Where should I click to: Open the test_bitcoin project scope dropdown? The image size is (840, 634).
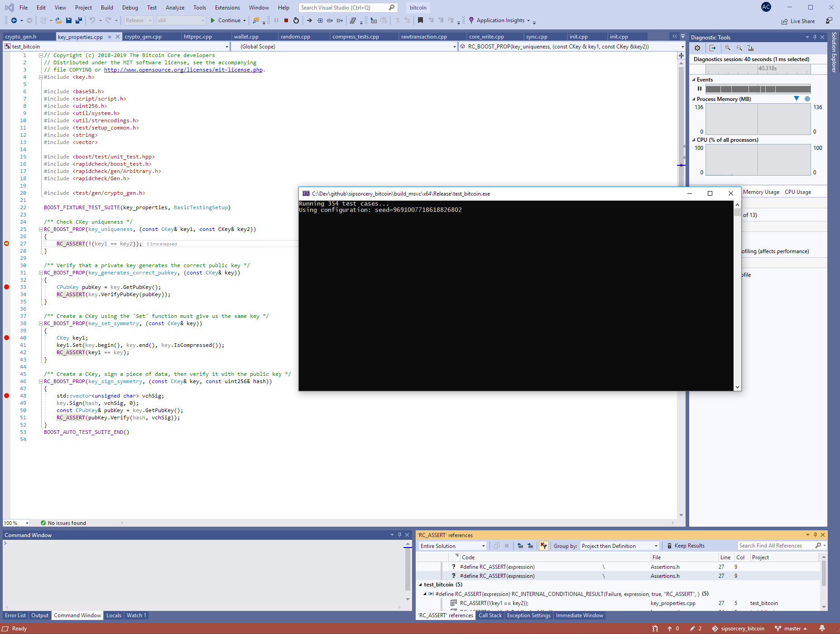pyautogui.click(x=116, y=47)
